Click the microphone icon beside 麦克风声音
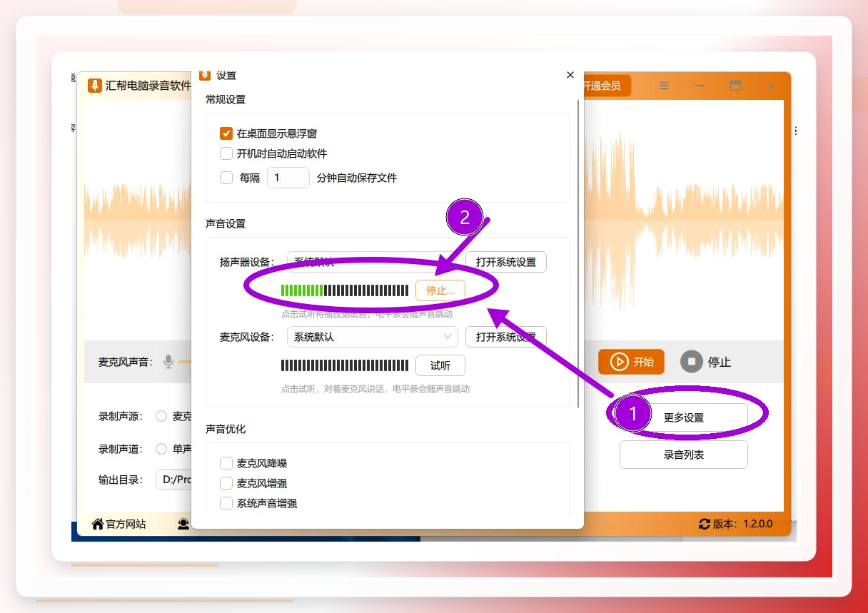868x613 pixels. 168,362
